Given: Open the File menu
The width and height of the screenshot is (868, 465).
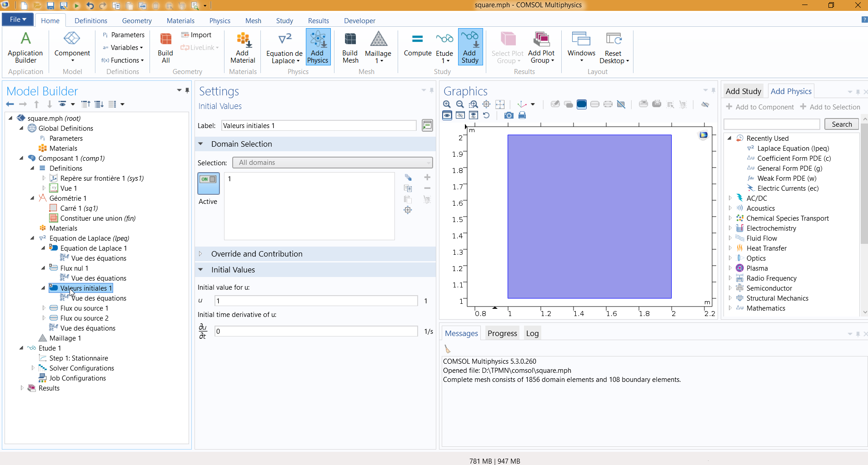Looking at the screenshot, I should pos(18,20).
